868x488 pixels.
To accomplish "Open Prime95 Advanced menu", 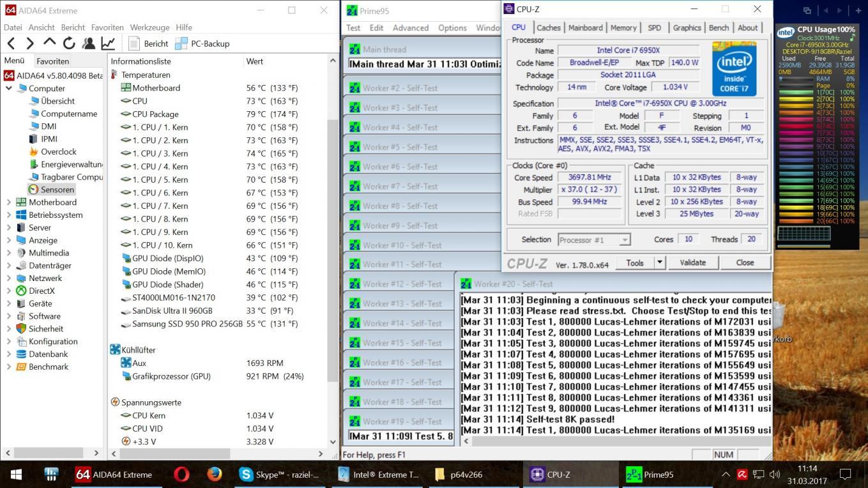I will (x=411, y=27).
